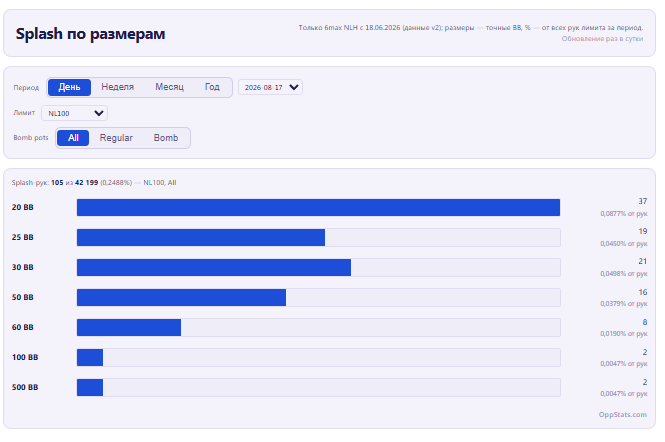Click the 0,0190% от рук text

(x=624, y=334)
